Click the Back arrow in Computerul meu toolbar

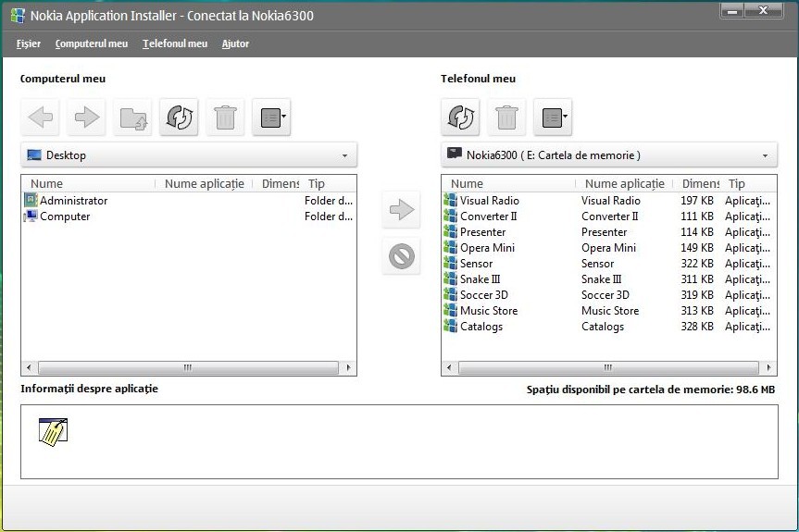40,118
